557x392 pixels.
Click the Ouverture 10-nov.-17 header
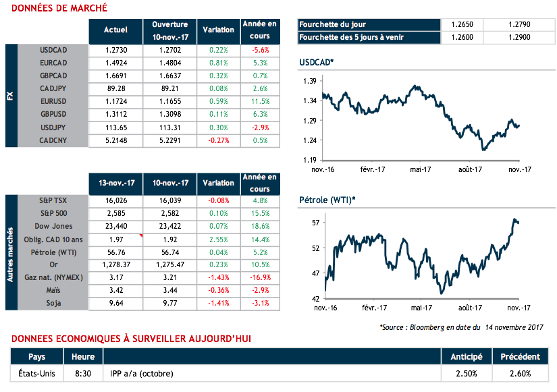[171, 31]
